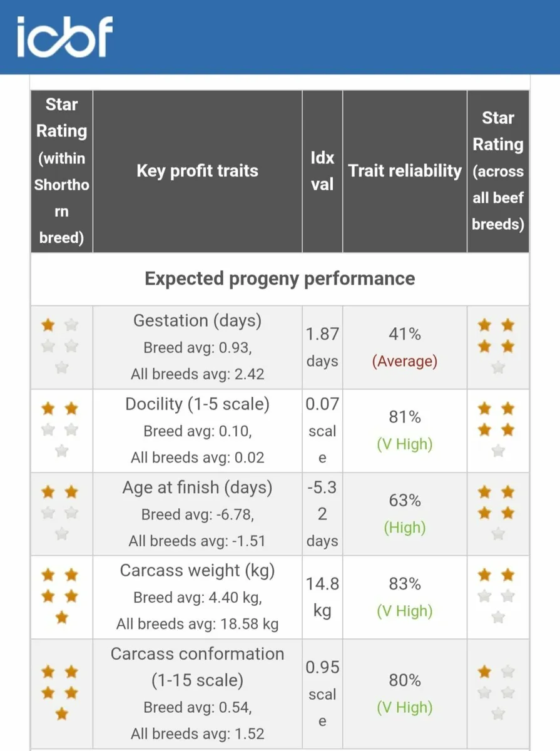Click the Idx val column header
The height and width of the screenshot is (751, 560).
[322, 171]
